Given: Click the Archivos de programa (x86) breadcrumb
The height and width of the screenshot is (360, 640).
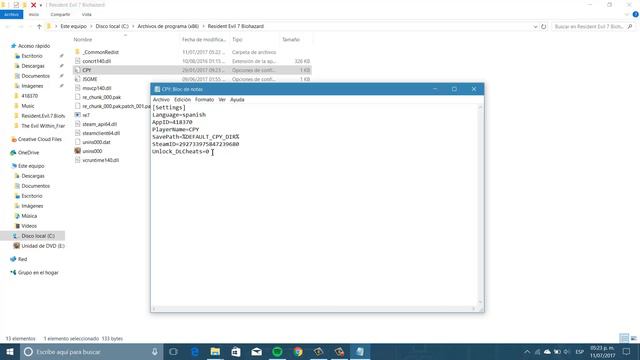Looking at the screenshot, I should click(168, 26).
